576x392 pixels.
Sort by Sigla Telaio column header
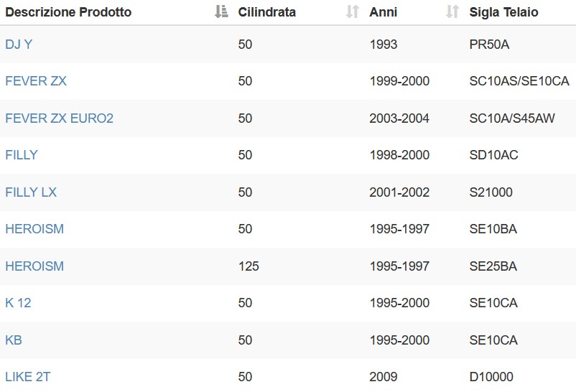[503, 12]
